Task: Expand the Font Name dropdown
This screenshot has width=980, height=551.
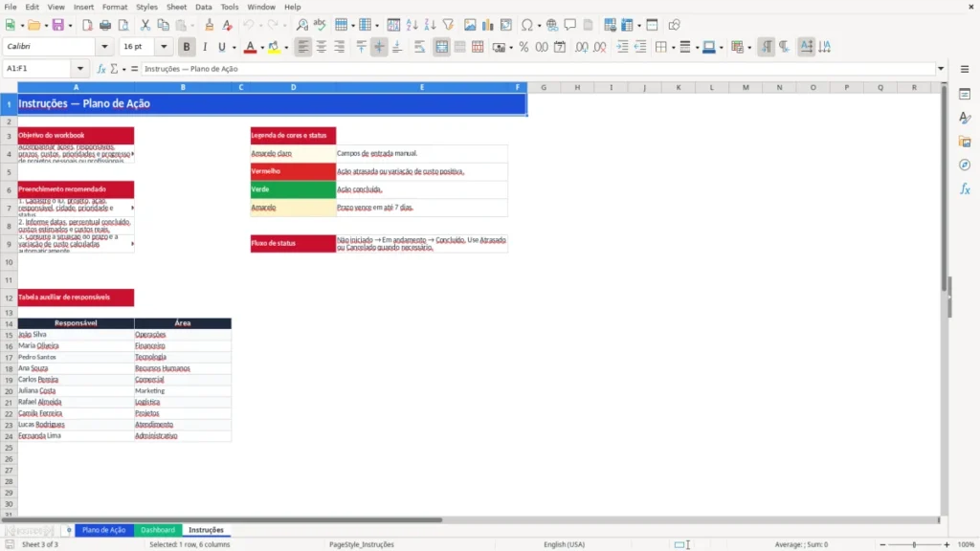Action: [x=104, y=46]
